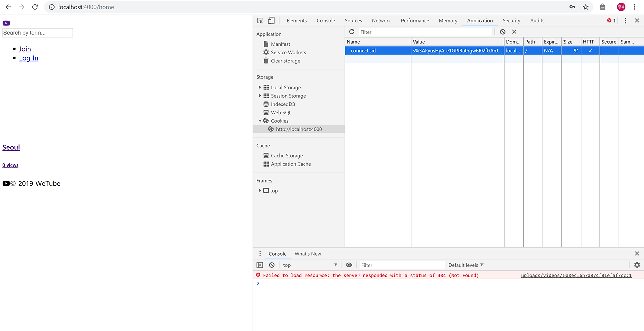This screenshot has height=331, width=644.
Task: Sort cookies by the Value column header
Action: [457, 42]
